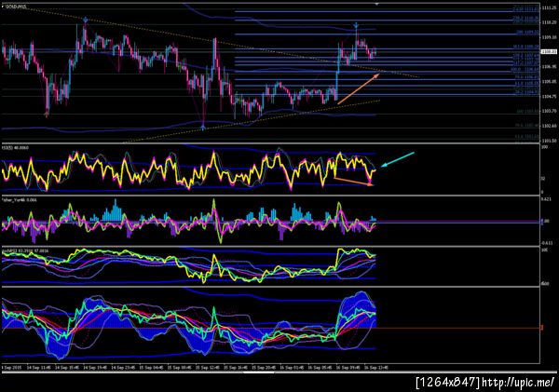
Task: Click the -0.411 scale value in Fisher pane
Action: point(547,243)
